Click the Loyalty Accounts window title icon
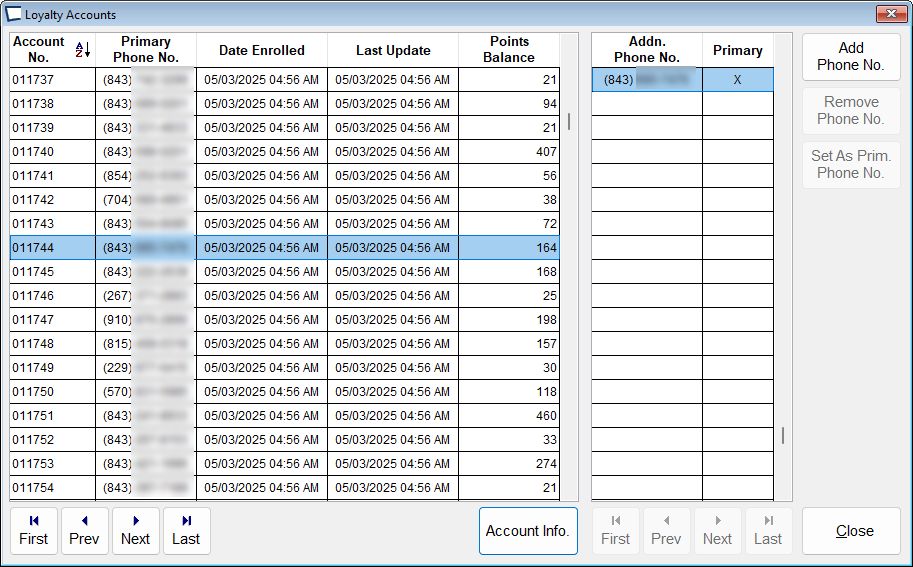Screen dimensions: 913x567 click(13, 14)
